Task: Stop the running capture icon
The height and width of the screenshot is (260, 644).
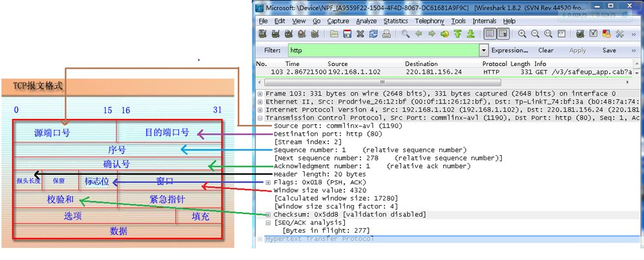Action: [x=302, y=34]
